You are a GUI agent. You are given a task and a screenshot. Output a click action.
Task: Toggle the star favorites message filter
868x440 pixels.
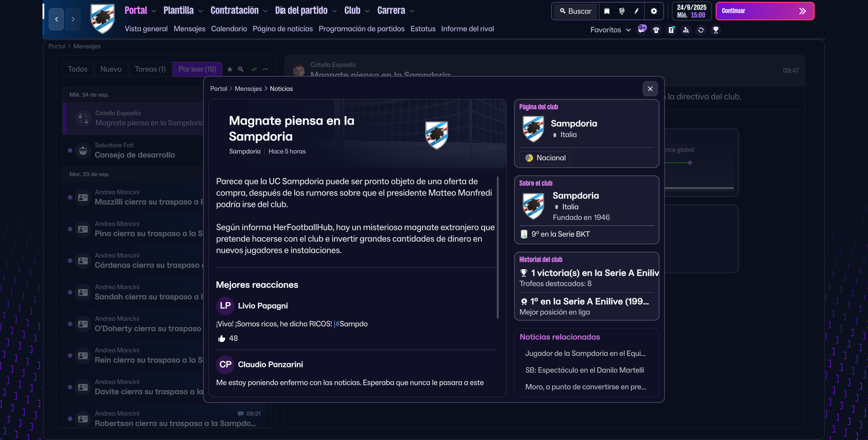(230, 69)
